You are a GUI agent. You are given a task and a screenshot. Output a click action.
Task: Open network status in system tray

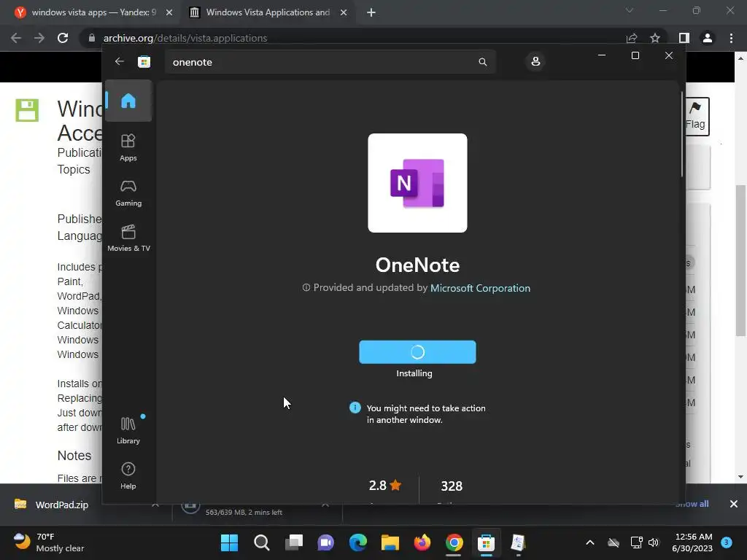pyautogui.click(x=636, y=542)
